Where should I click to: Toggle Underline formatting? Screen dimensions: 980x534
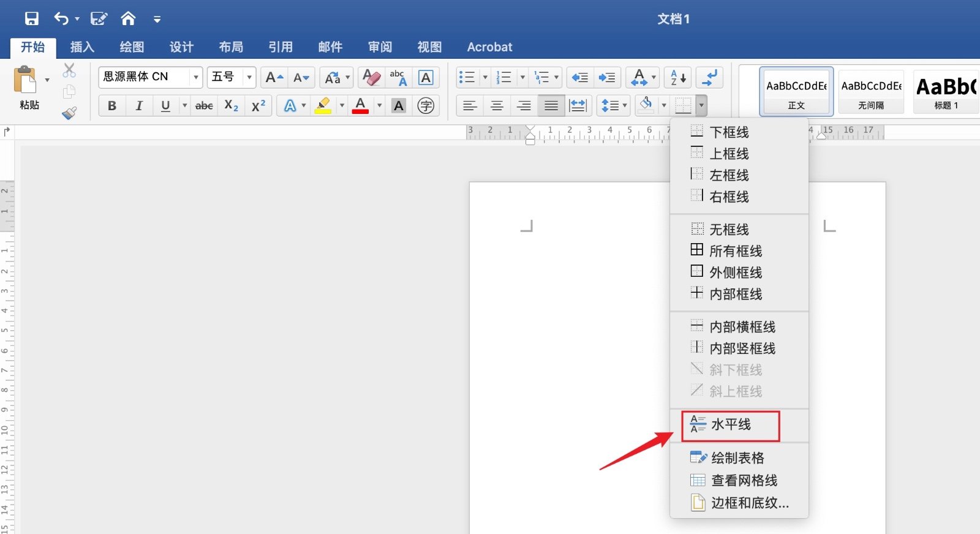tap(165, 105)
